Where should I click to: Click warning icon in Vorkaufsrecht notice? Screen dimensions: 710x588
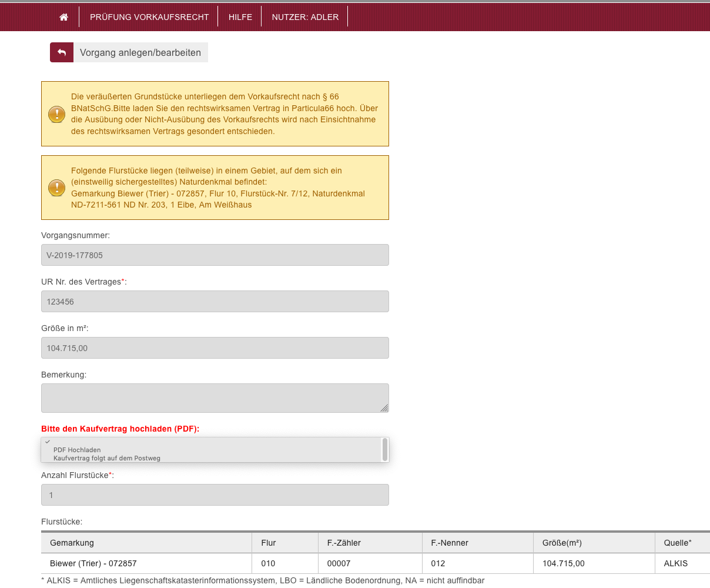click(56, 113)
